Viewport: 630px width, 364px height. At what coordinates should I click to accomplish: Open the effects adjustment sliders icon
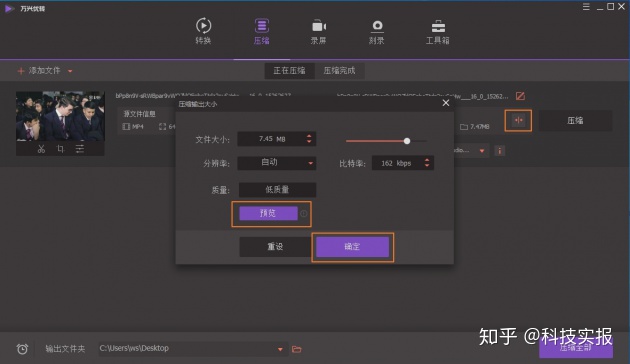click(80, 149)
